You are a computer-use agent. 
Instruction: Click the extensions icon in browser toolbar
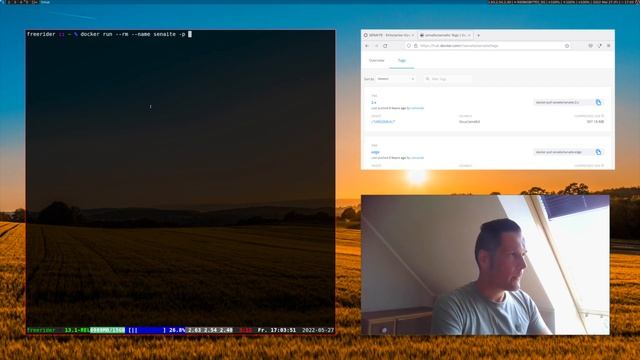[599, 46]
